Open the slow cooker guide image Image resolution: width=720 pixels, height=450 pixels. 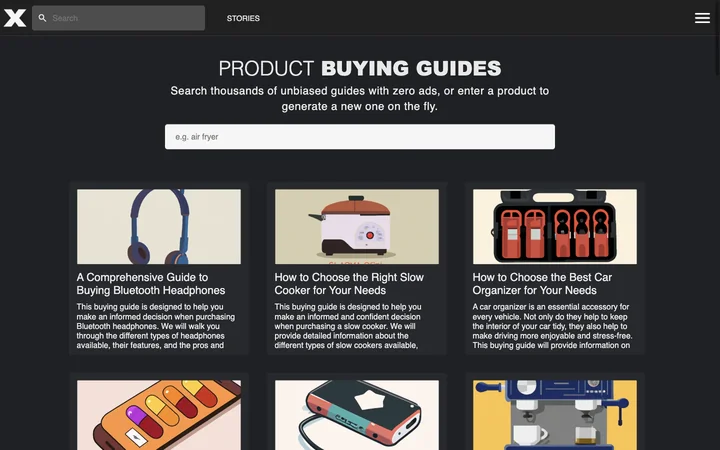[357, 226]
